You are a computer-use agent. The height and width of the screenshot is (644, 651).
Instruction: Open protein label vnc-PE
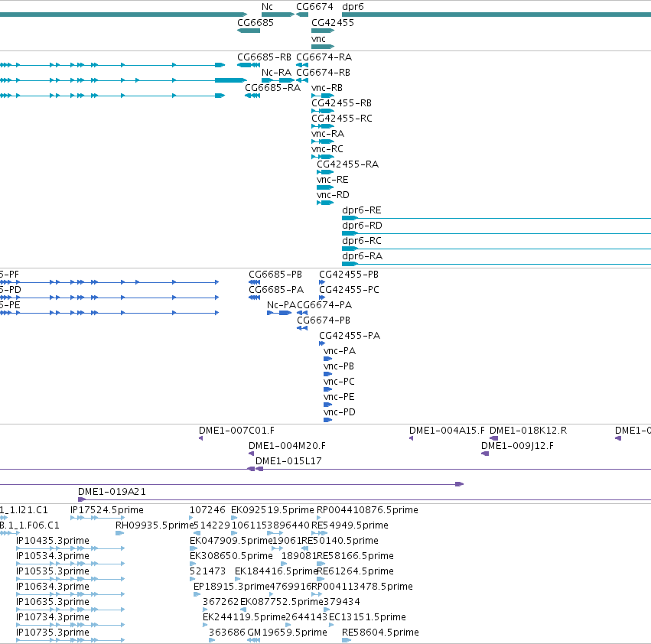tap(339, 397)
